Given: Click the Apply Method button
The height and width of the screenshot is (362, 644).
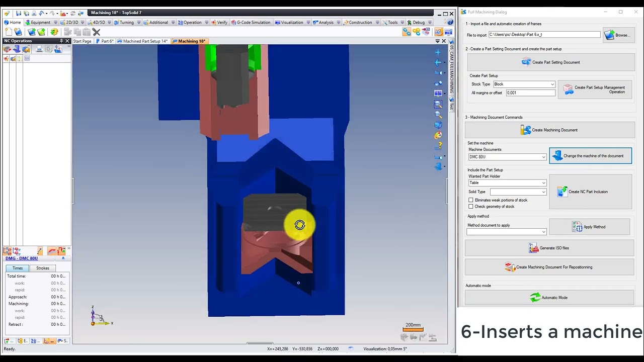Looking at the screenshot, I should tap(589, 227).
